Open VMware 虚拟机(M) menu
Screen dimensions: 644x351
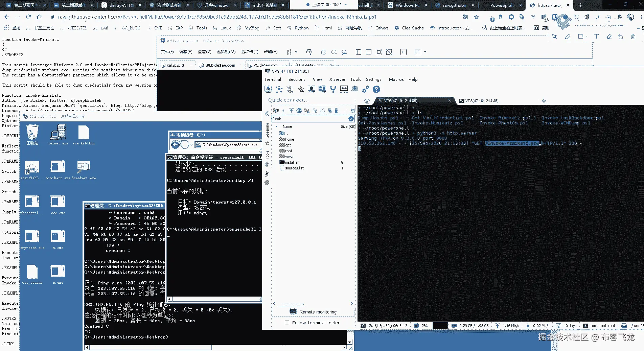point(226,52)
